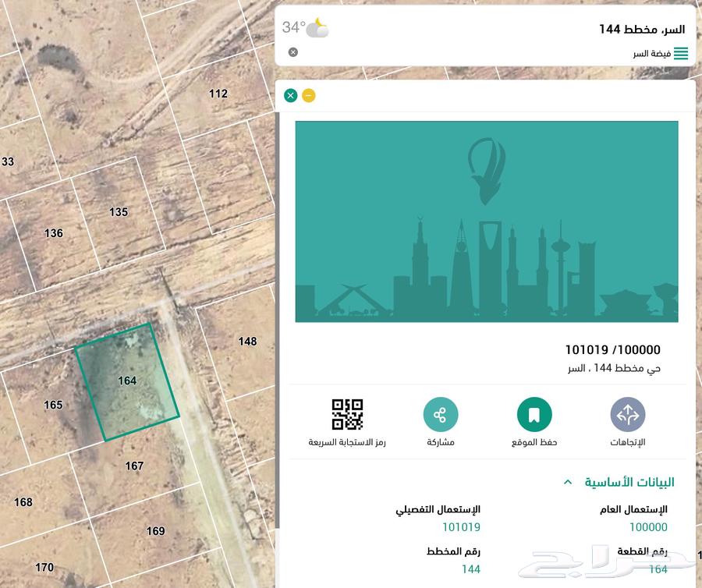Close the parcel panel with green X
The height and width of the screenshot is (588, 702).
click(291, 95)
